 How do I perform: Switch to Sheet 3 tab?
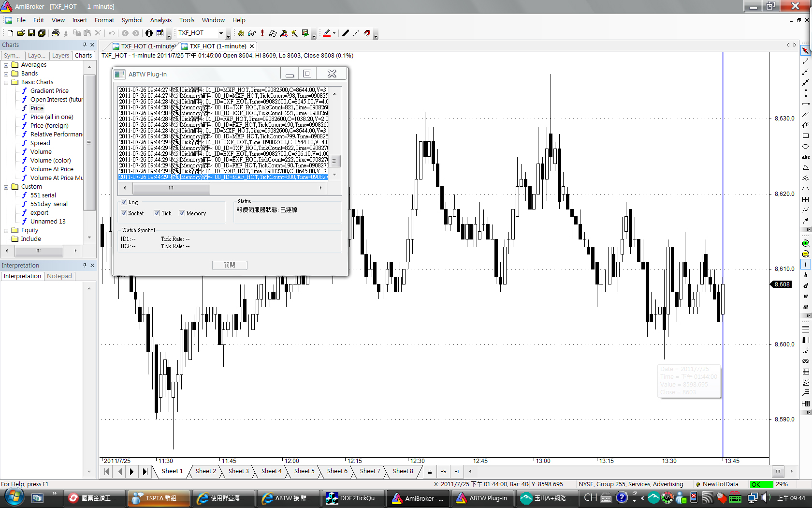[x=238, y=471]
